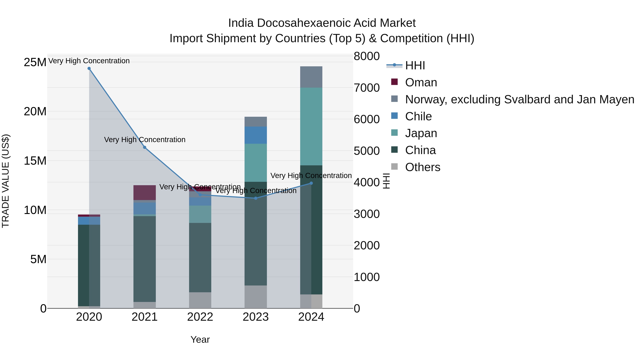Click the China segment of the 2020 bar
644x362 pixels.
(89, 265)
